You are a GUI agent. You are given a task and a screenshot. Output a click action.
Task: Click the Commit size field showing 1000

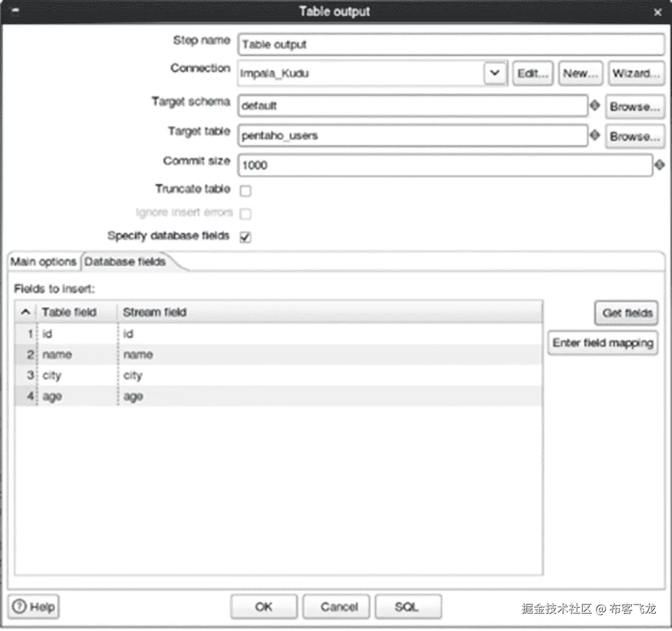pos(445,165)
